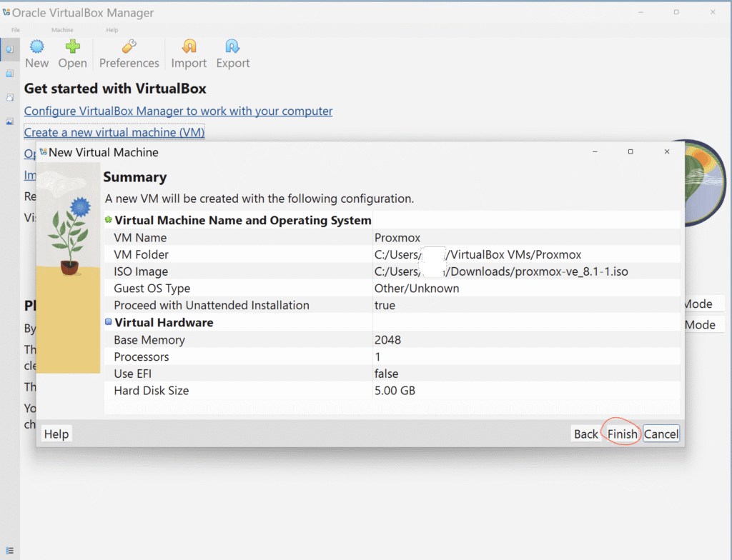
Task: Click Finish to create the VM
Action: tap(622, 434)
